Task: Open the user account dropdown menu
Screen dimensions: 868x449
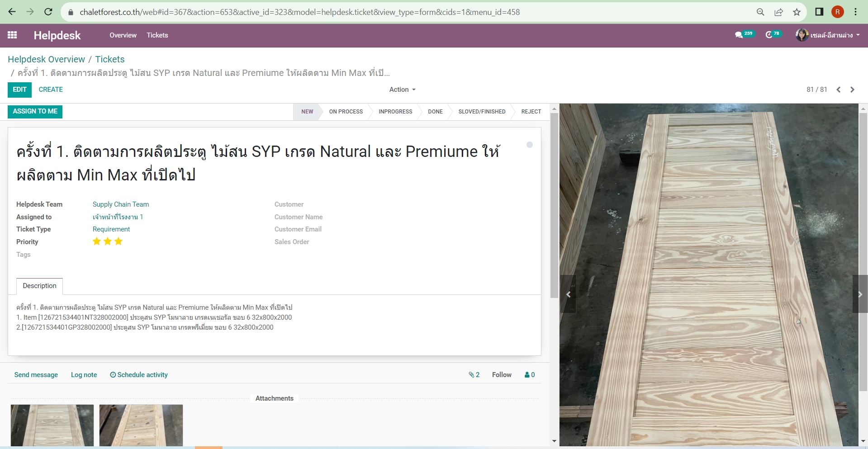Action: pyautogui.click(x=828, y=35)
